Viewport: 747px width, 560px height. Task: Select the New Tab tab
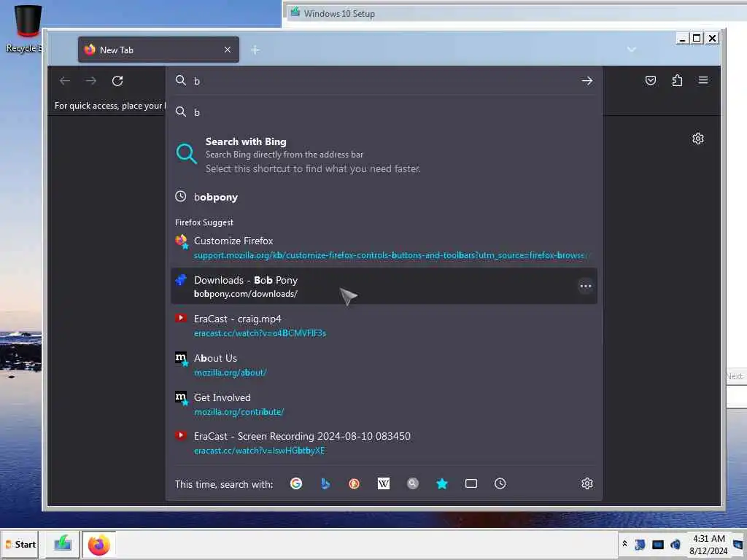tap(158, 50)
